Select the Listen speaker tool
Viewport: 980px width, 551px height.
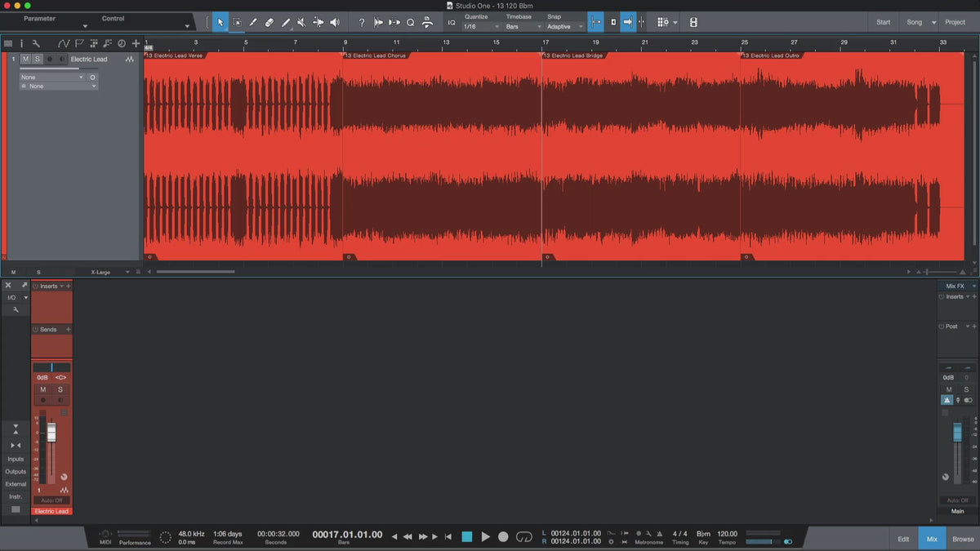click(x=334, y=23)
